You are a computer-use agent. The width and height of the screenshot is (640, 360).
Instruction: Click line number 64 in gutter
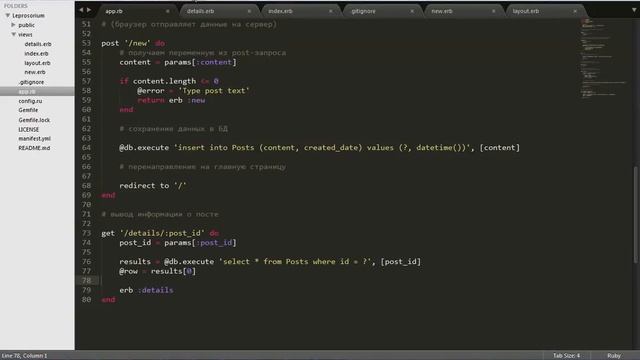coord(86,148)
